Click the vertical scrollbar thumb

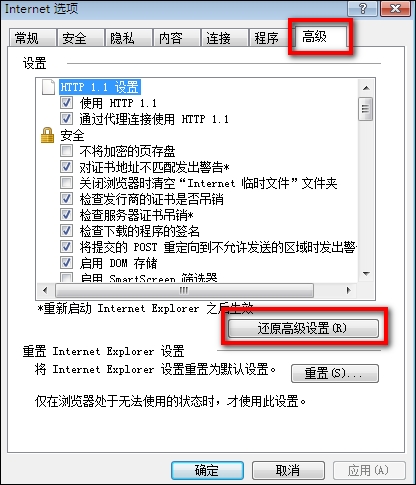[x=366, y=109]
